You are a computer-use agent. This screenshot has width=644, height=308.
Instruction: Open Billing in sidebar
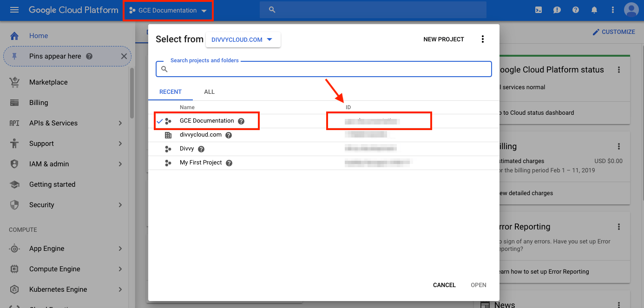click(39, 103)
